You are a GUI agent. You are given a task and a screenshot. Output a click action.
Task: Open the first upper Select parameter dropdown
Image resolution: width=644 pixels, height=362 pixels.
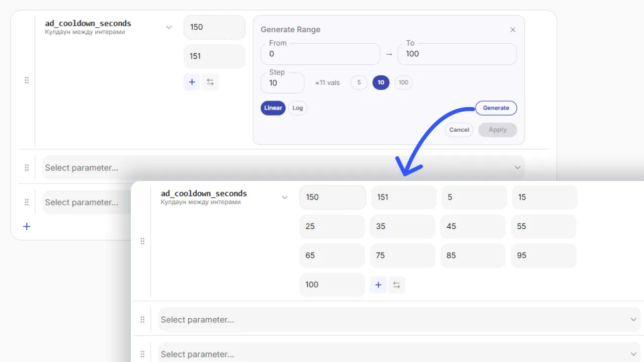pyautogui.click(x=284, y=168)
